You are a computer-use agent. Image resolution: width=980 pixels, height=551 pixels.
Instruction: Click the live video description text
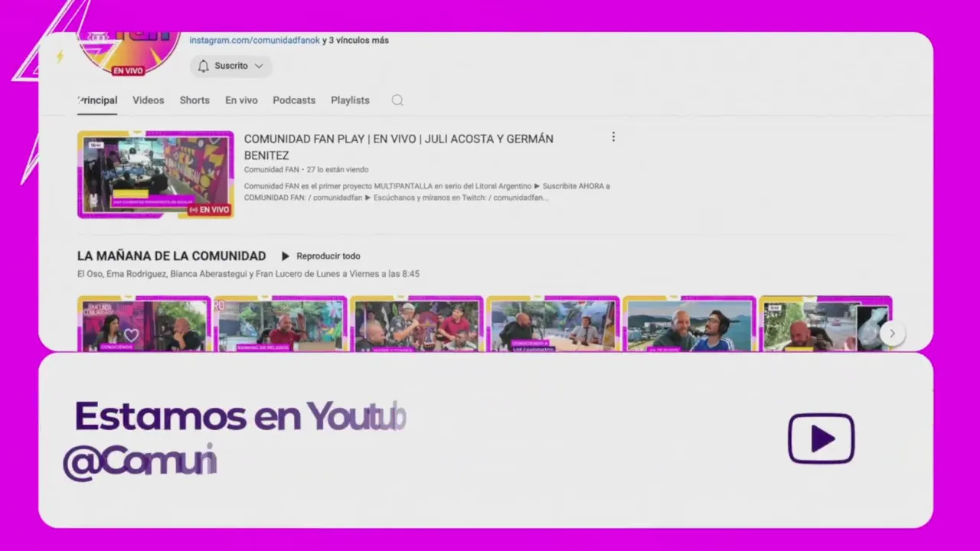click(427, 191)
